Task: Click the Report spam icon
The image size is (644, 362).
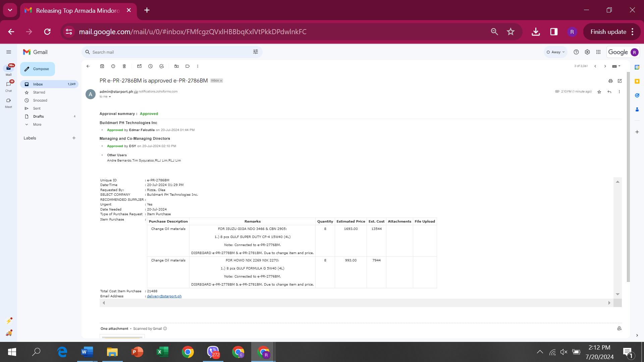Action: point(113,66)
